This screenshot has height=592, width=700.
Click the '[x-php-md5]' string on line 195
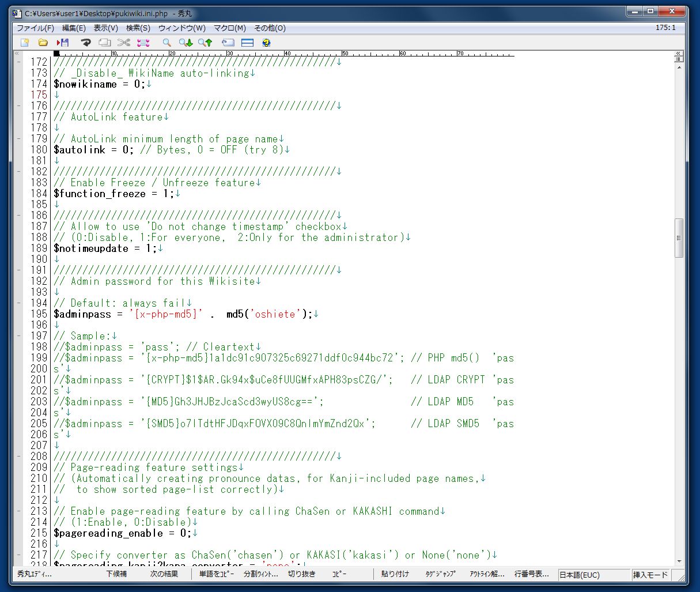point(166,314)
